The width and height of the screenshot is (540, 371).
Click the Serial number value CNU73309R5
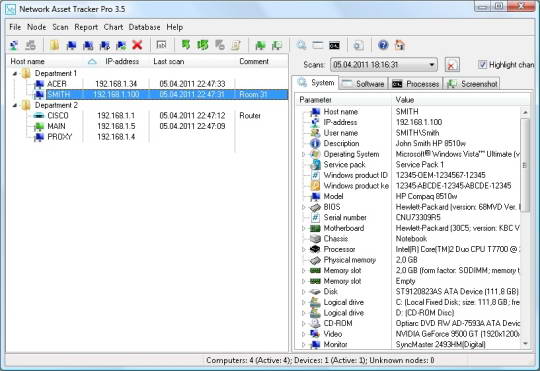pos(418,218)
